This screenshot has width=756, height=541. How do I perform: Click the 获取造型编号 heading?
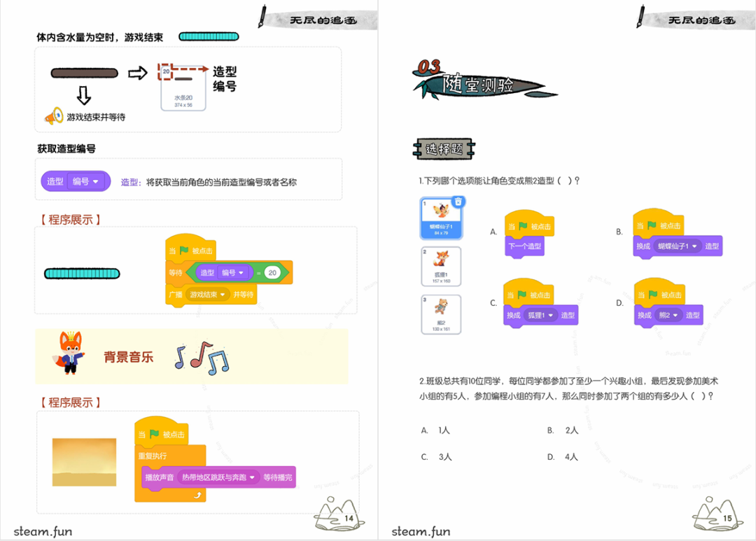[x=66, y=148]
